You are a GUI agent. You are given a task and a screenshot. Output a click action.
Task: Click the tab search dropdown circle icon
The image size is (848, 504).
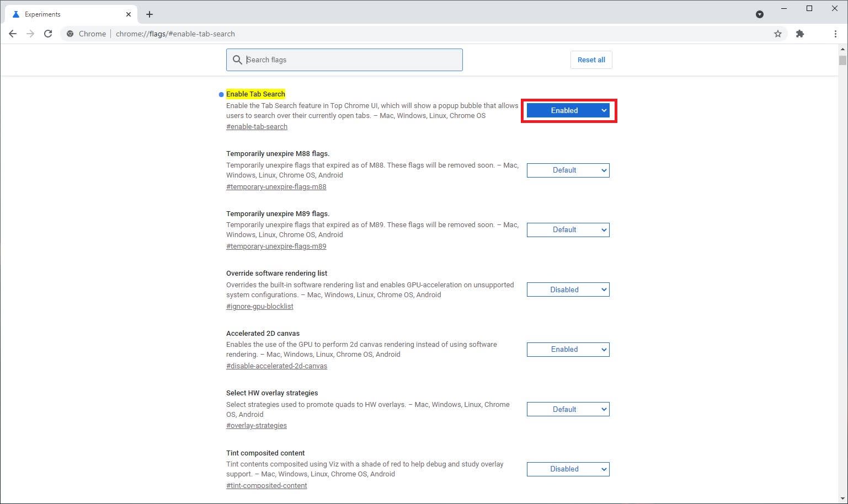tap(760, 14)
